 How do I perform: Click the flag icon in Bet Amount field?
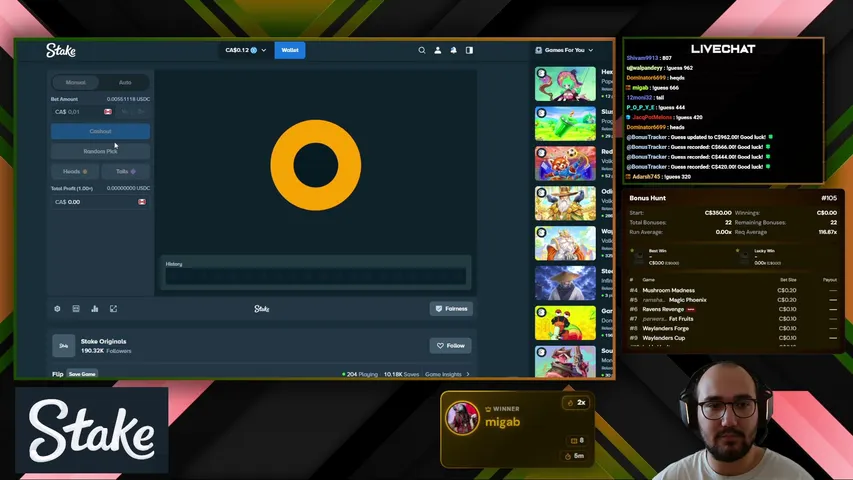point(108,112)
